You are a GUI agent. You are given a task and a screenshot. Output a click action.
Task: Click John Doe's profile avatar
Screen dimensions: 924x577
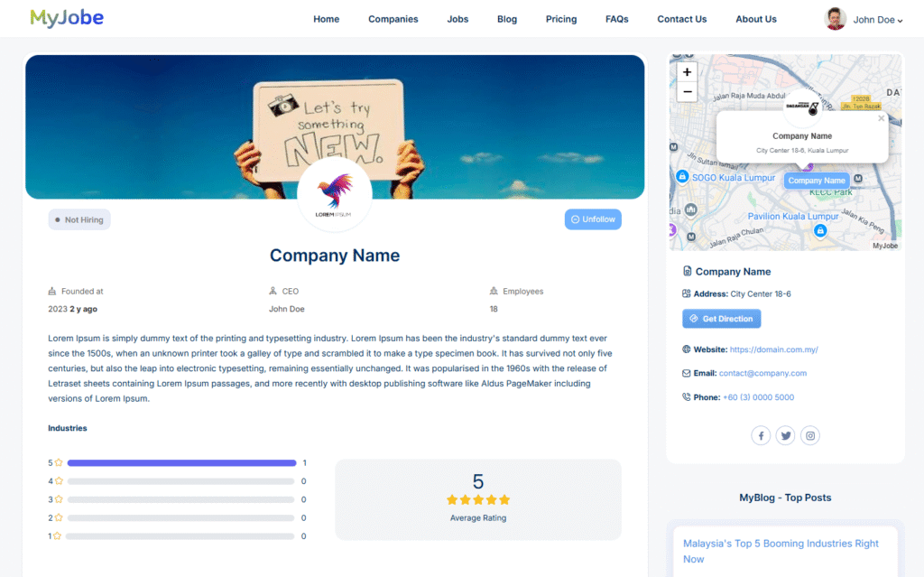(x=835, y=19)
